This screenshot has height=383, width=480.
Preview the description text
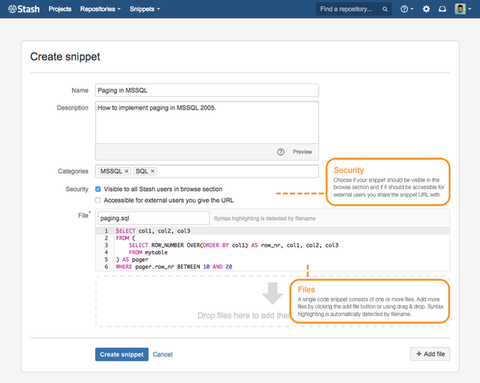[x=302, y=152]
